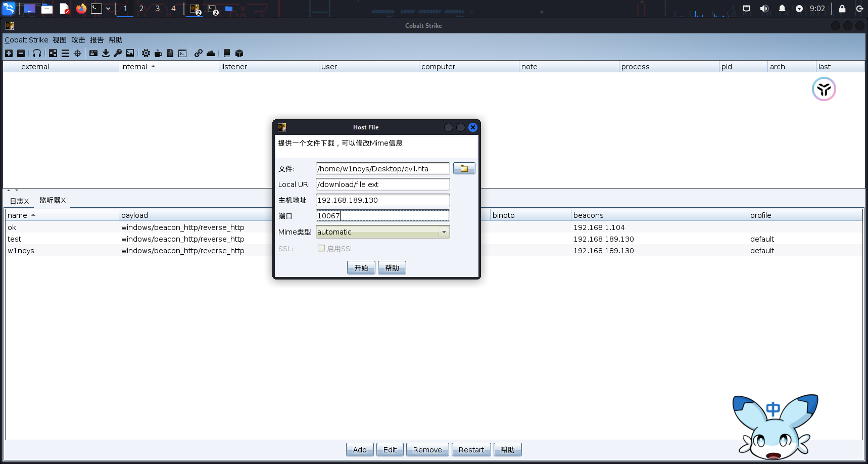Image resolution: width=868 pixels, height=464 pixels.
Task: Click the key credentials icon in toolbar
Action: tap(118, 53)
